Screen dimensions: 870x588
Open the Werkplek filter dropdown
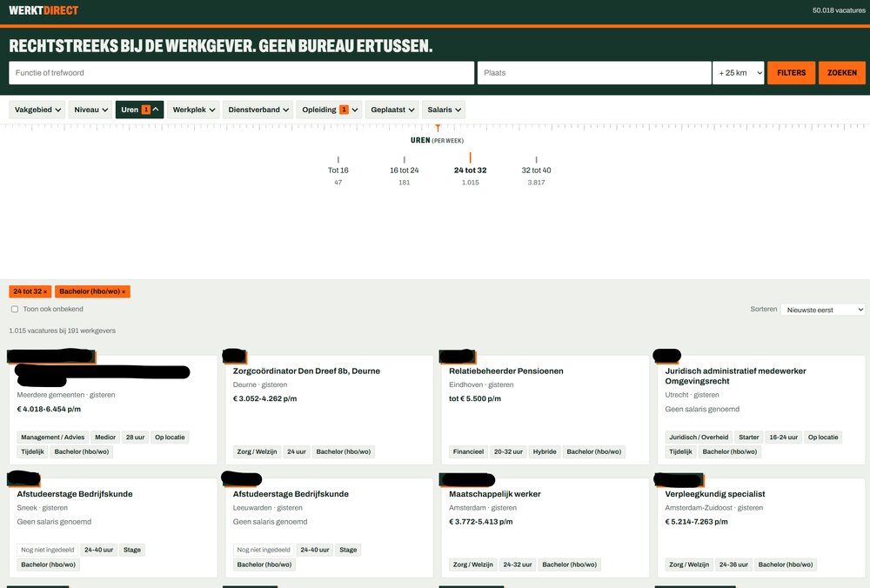[193, 110]
